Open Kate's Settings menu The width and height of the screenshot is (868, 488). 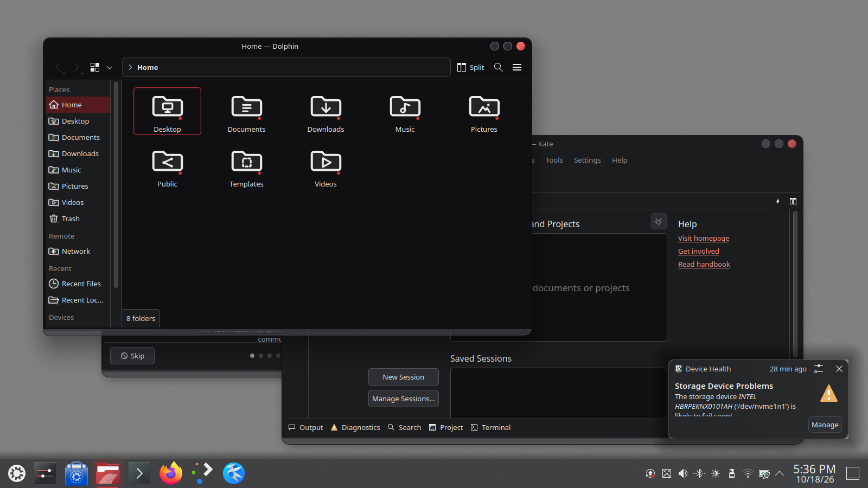coord(588,160)
